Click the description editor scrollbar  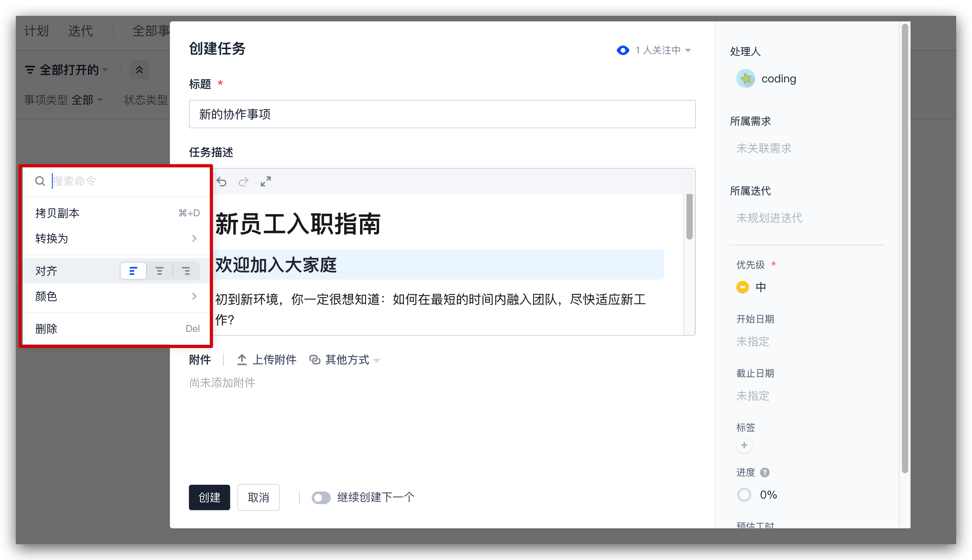click(690, 217)
